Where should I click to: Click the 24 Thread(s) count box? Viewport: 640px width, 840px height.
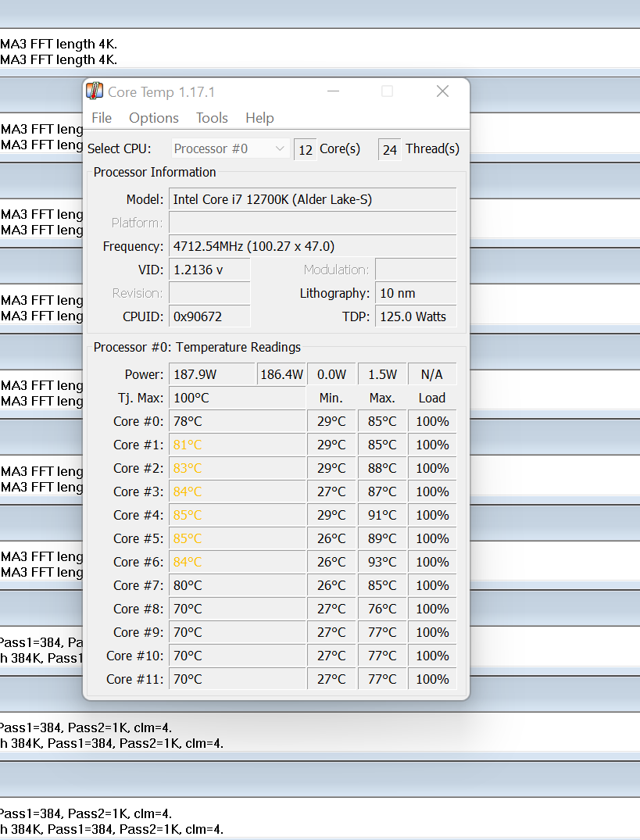(389, 149)
